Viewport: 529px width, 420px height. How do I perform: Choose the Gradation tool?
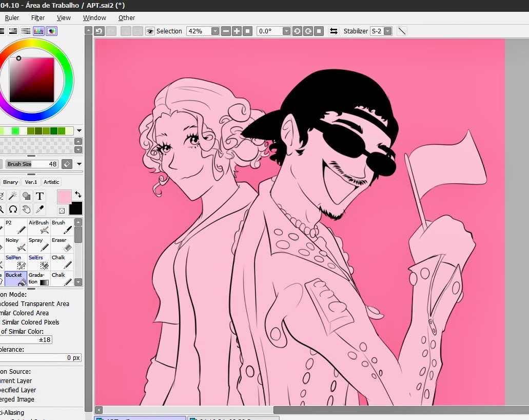(x=39, y=279)
